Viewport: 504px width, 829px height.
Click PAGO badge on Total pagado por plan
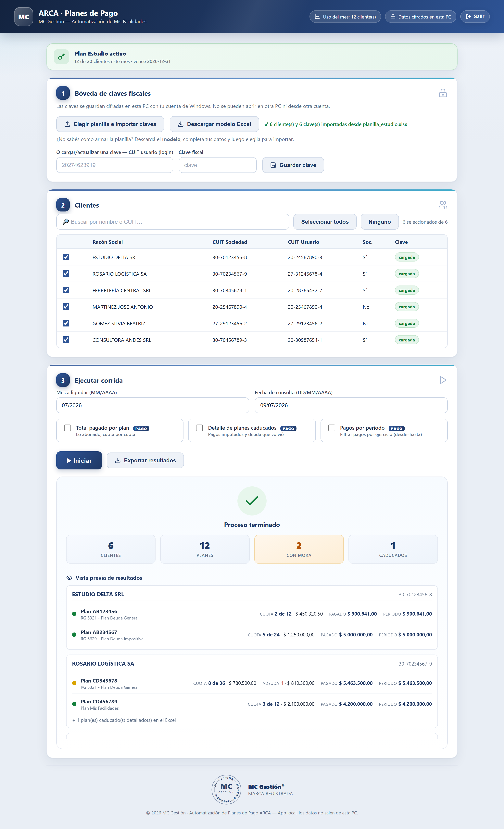click(x=141, y=429)
